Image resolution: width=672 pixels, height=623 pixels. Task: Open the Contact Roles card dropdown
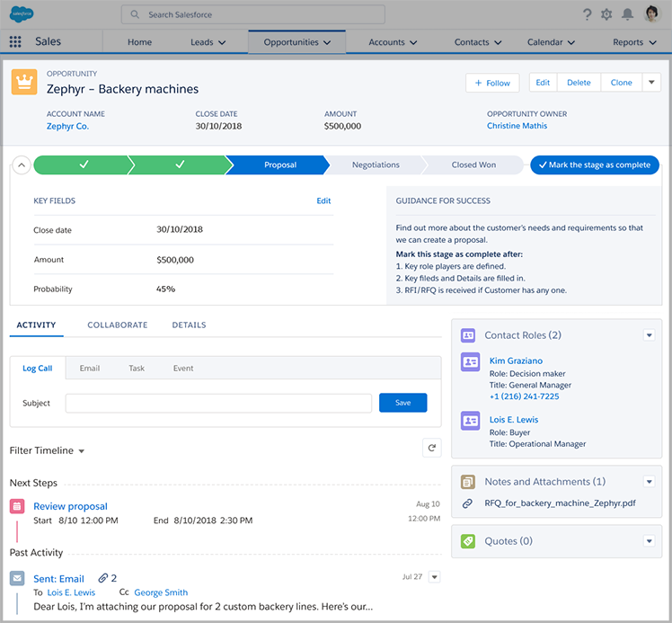tap(650, 335)
